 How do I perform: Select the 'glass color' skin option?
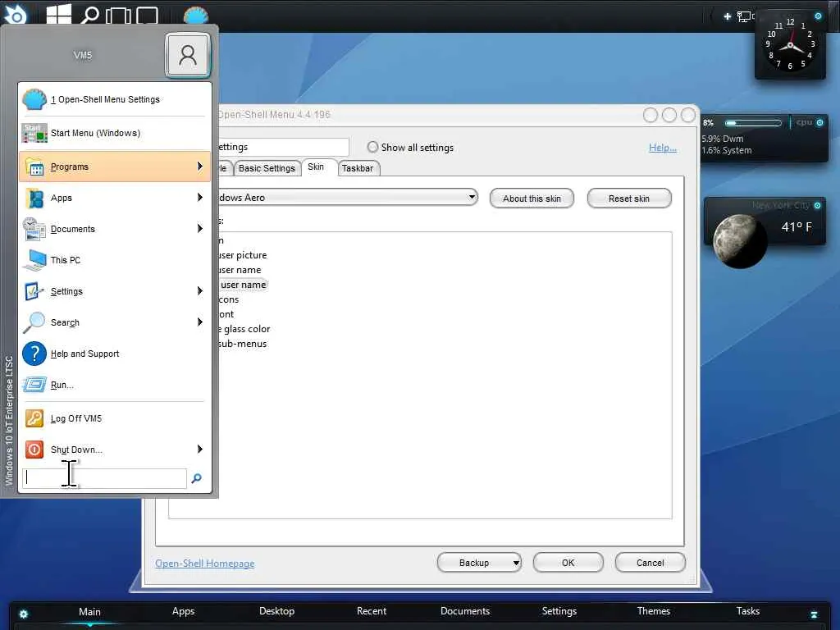click(x=244, y=329)
